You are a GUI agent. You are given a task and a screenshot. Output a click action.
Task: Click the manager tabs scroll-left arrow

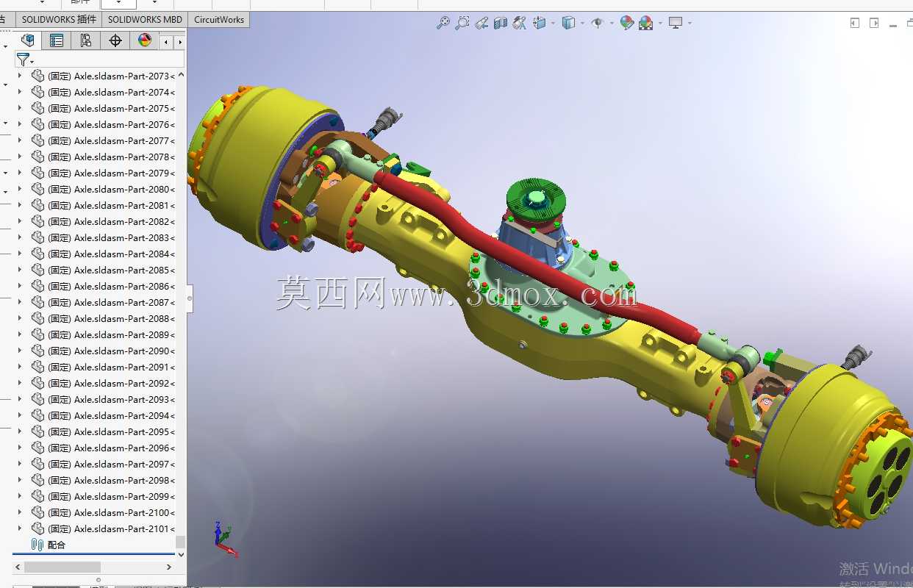[167, 42]
